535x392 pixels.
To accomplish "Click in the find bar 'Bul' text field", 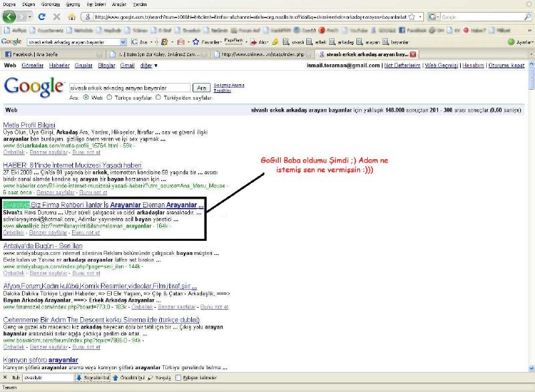I will pos(47,378).
